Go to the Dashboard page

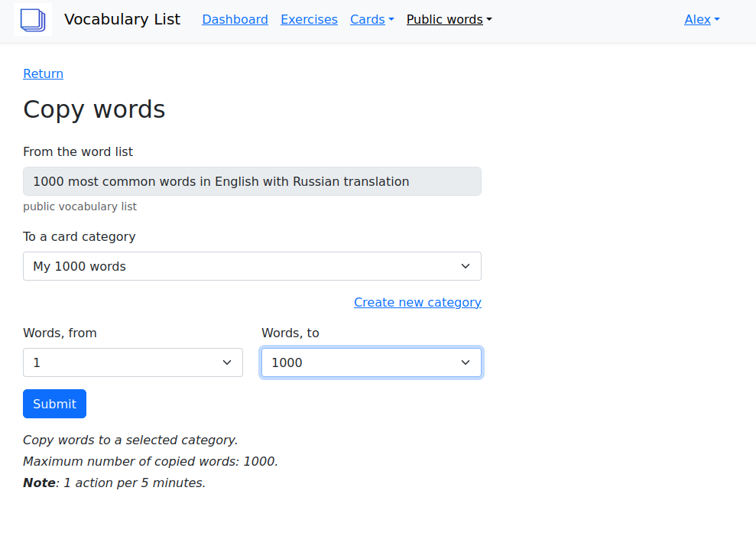click(235, 20)
